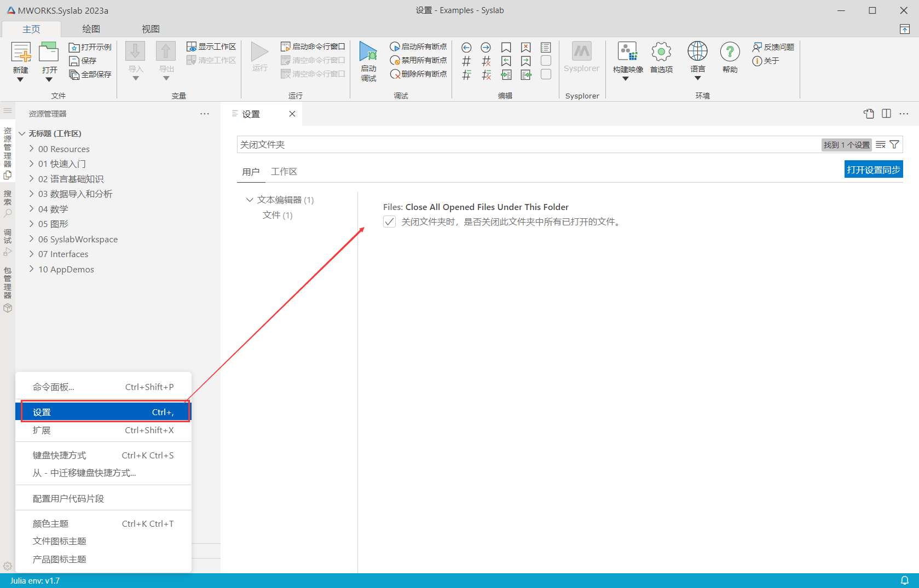Click the Open Examples (打开示例) icon
Screen dimensions: 919x588
point(74,47)
